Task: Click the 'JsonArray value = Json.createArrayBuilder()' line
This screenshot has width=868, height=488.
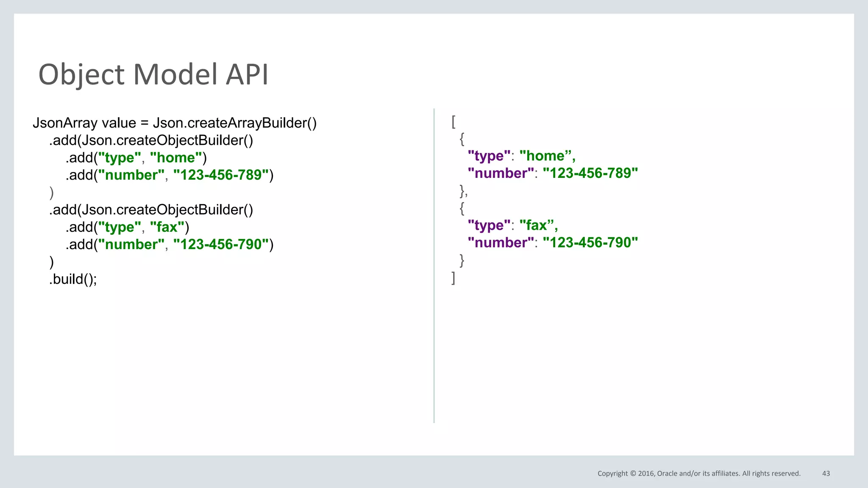Action: pos(175,123)
